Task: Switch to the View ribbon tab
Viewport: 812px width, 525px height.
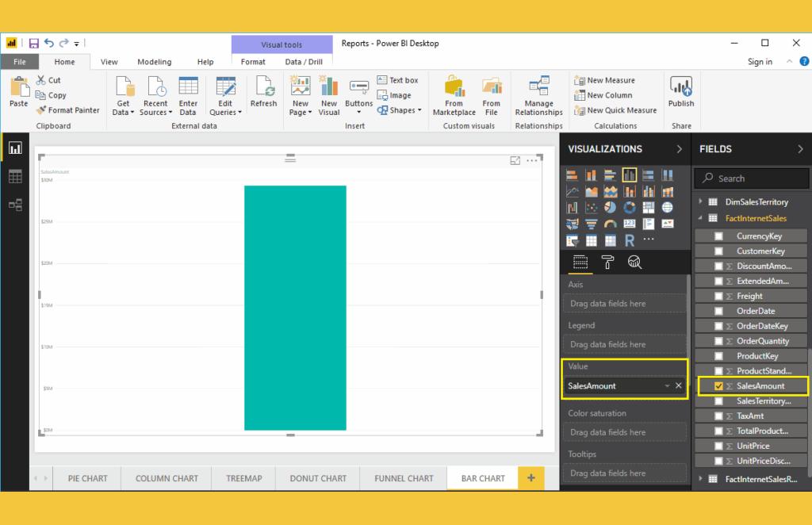Action: pos(109,62)
